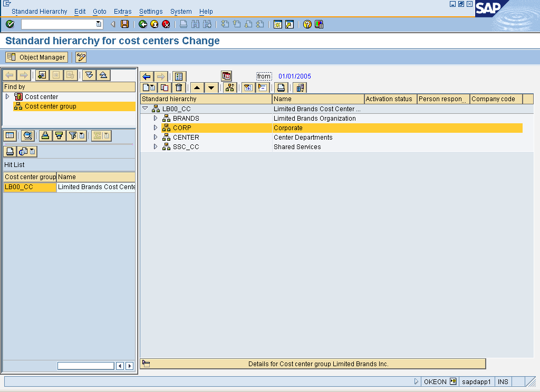Click the Create New Session icon

point(277,24)
